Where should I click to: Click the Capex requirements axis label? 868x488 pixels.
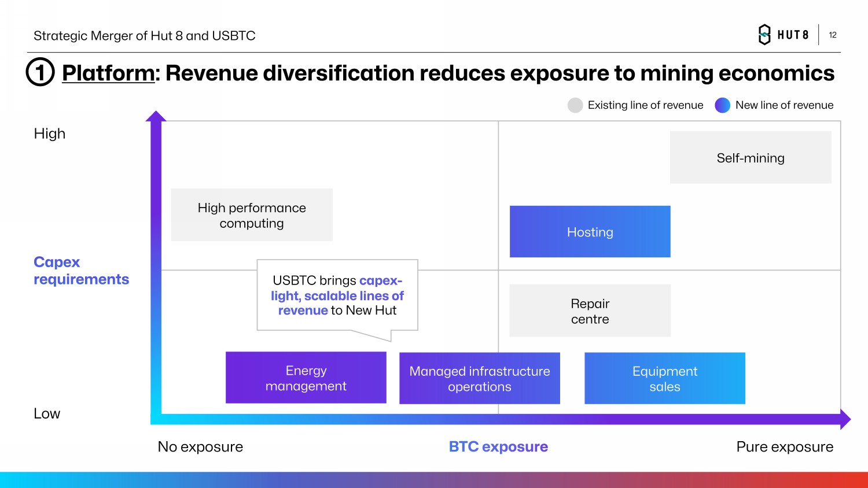(81, 271)
